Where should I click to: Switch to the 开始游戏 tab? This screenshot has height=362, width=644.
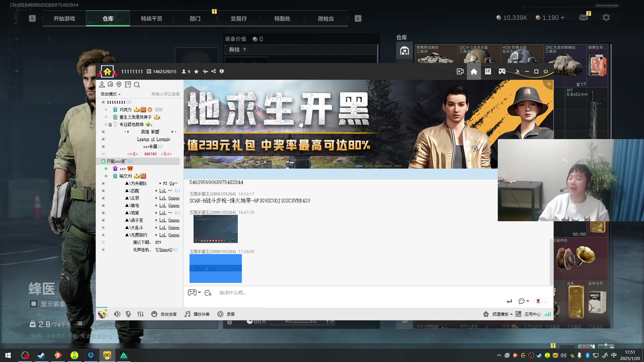point(64,18)
